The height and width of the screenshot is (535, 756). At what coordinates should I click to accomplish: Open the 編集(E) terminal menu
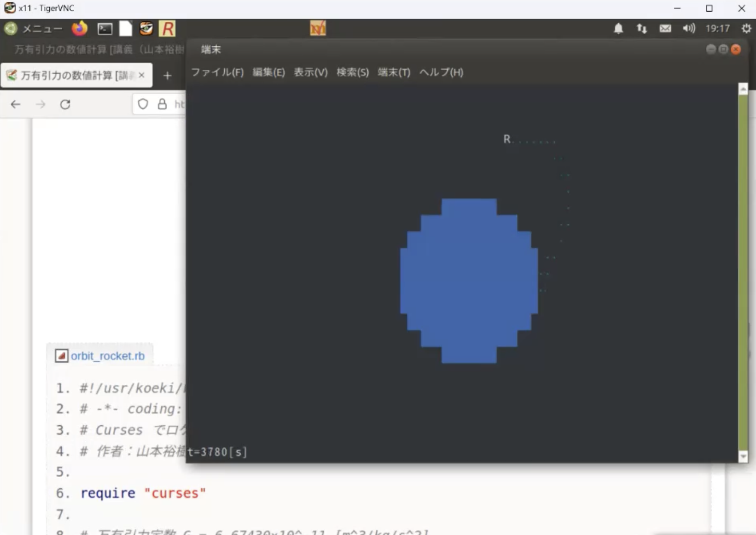coord(269,72)
